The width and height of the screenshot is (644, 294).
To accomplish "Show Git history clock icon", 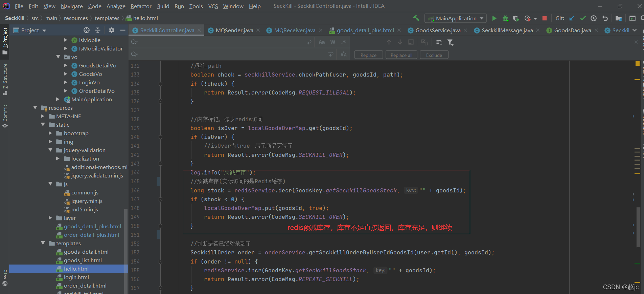I will point(594,18).
